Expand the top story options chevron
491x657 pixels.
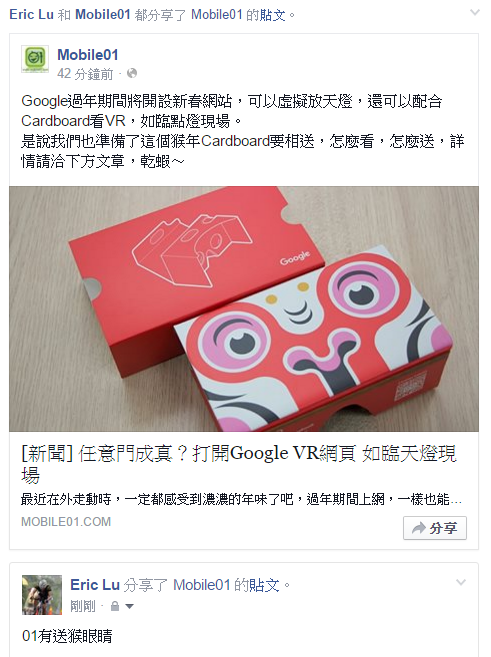[475, 12]
